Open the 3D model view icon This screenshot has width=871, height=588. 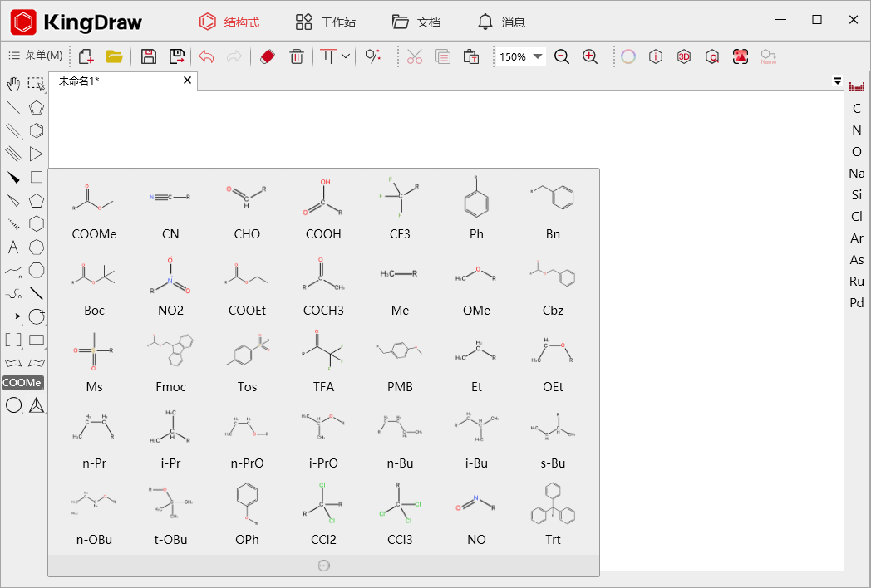point(684,56)
